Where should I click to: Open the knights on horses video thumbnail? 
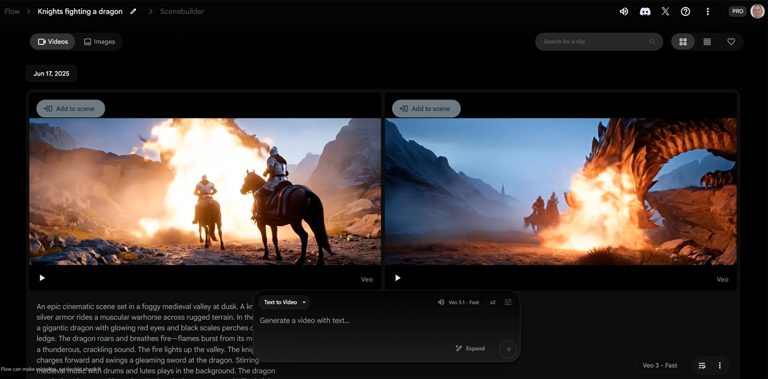(x=205, y=191)
